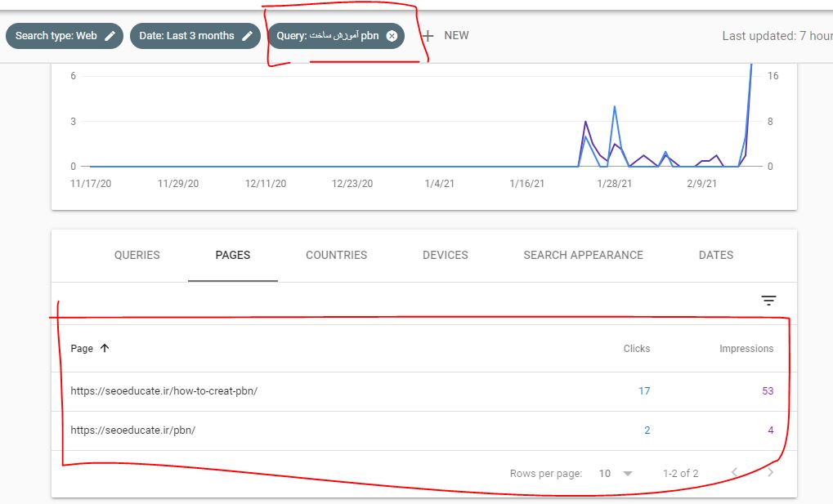
Task: Sort table by Impressions column header
Action: (x=746, y=349)
